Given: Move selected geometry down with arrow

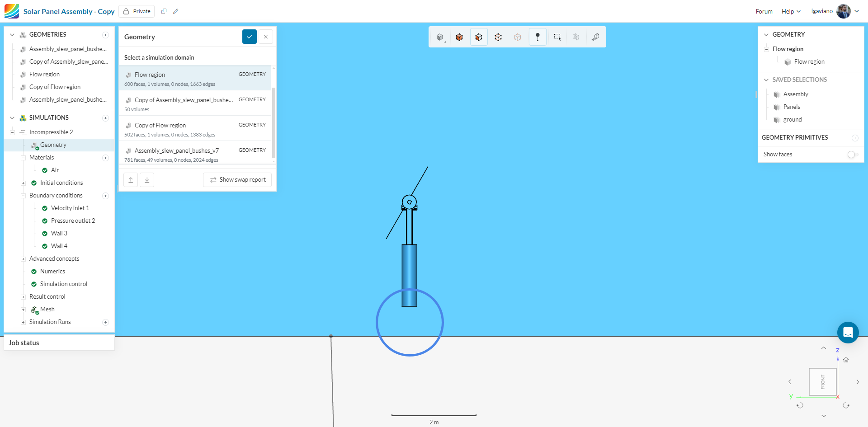Looking at the screenshot, I should (x=147, y=180).
